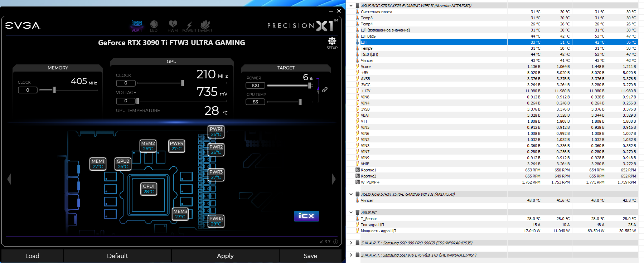
Task: Click icon beside Ток ядра ЦП
Action: click(357, 225)
